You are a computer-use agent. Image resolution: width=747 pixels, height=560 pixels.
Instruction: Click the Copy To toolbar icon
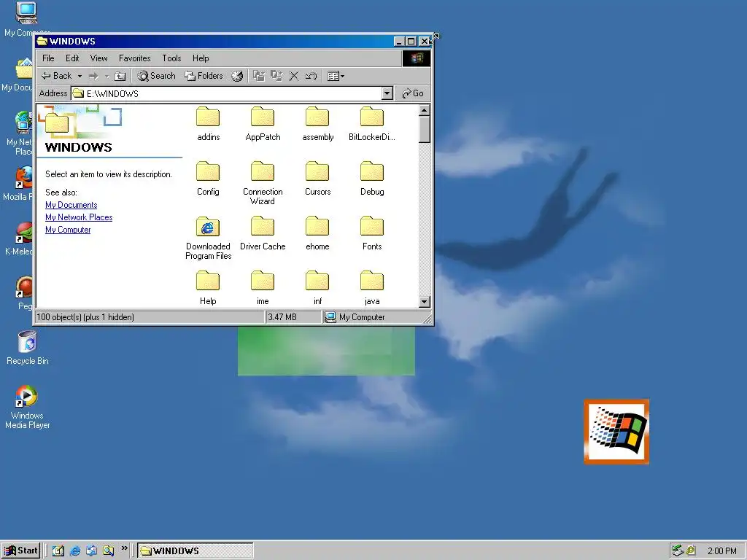276,76
